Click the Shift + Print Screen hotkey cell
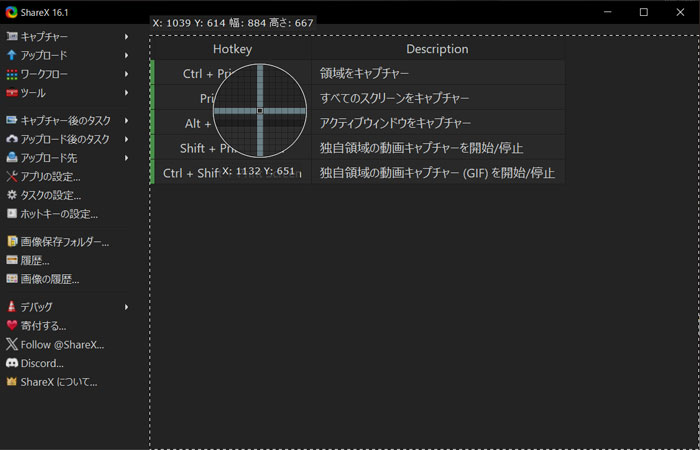The width and height of the screenshot is (700, 450). click(232, 148)
